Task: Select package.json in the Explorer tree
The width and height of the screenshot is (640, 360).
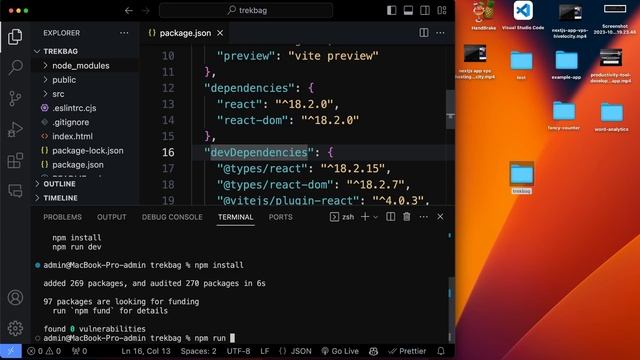Action: (78, 165)
